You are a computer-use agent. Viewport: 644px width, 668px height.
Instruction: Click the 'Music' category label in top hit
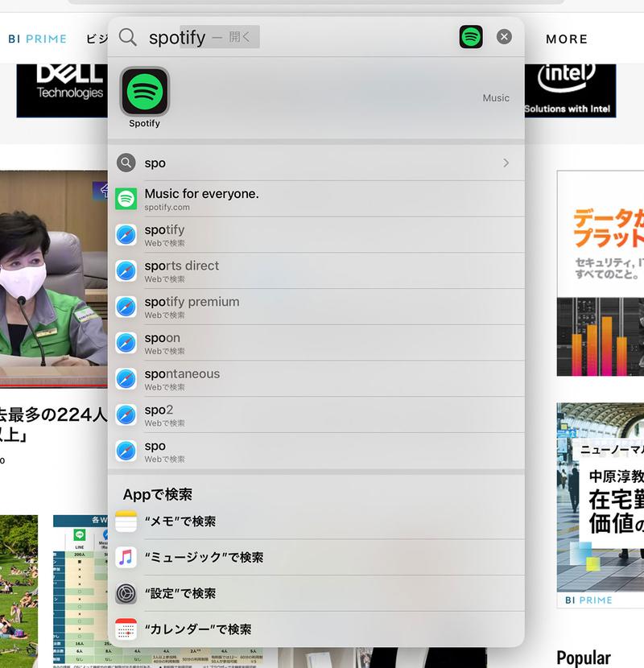tap(496, 98)
